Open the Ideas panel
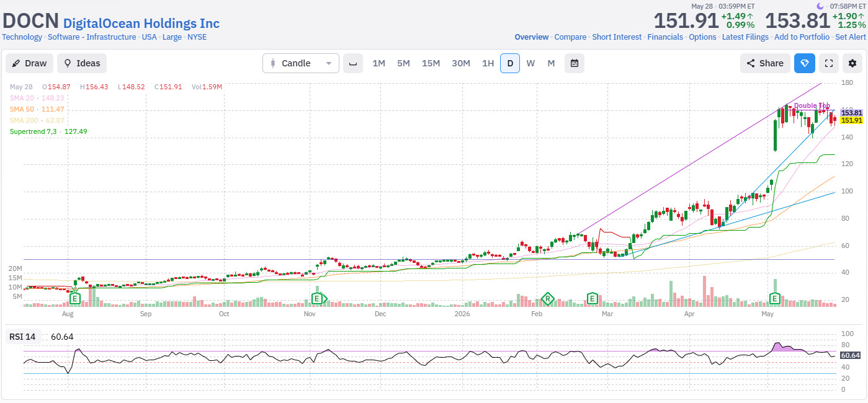The width and height of the screenshot is (868, 403). (82, 63)
